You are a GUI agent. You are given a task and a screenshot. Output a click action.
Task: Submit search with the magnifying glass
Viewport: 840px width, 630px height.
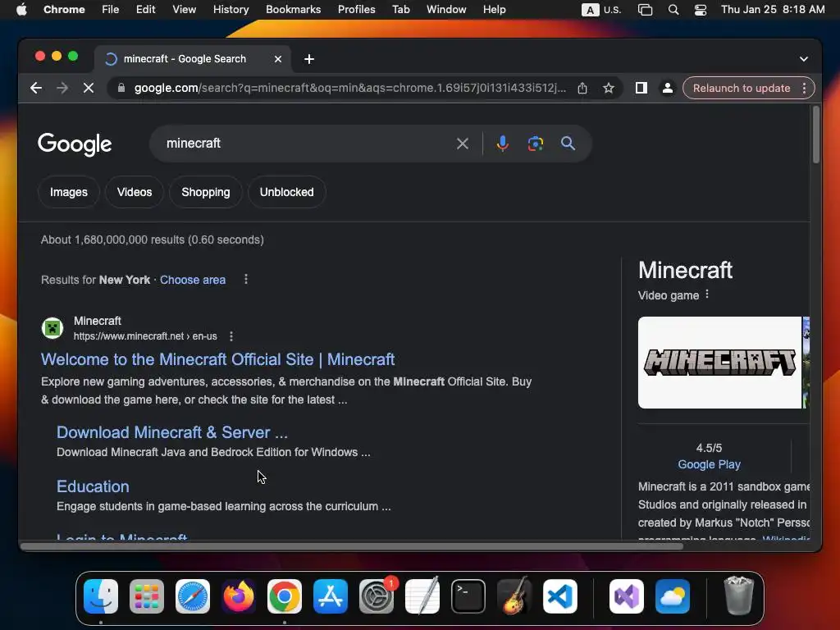pos(568,144)
